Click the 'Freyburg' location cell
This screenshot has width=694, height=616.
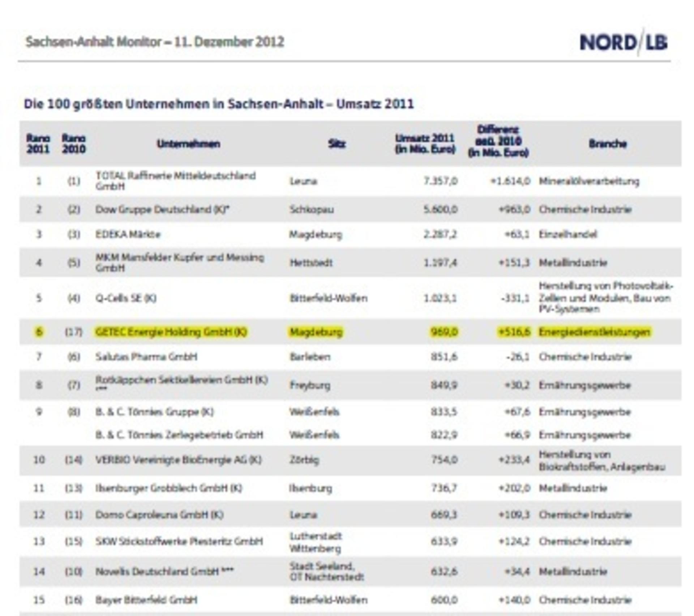(x=310, y=385)
